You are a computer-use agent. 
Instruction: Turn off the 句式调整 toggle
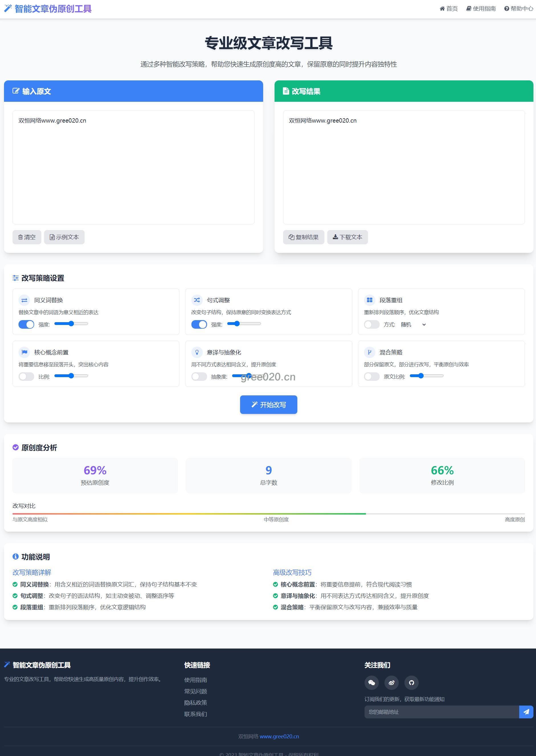coord(199,324)
